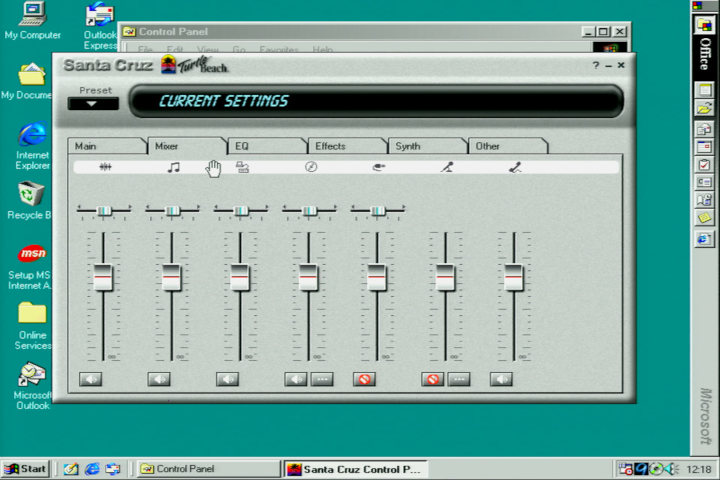
Task: Select the Internet Explorer desktop icon
Action: (32, 146)
